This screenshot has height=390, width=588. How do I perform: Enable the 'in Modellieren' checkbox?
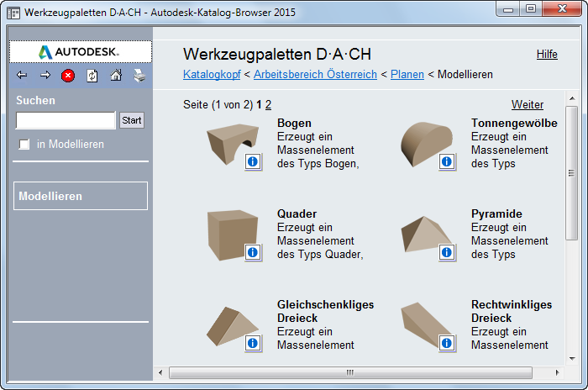pyautogui.click(x=24, y=144)
